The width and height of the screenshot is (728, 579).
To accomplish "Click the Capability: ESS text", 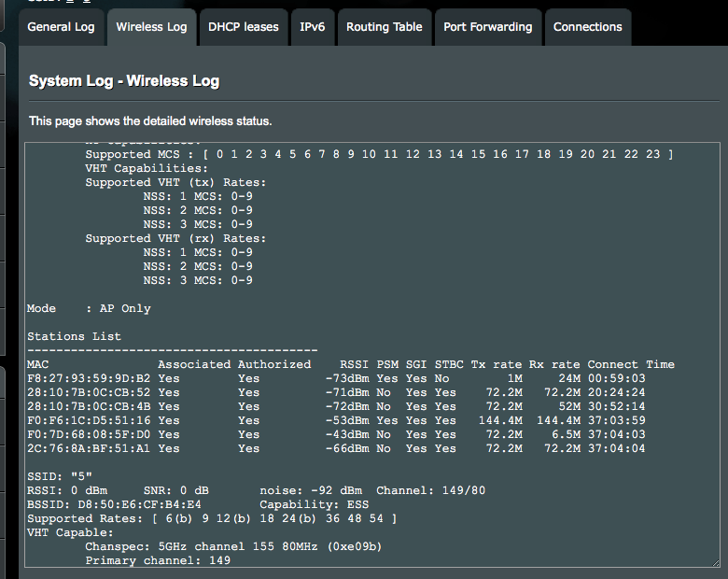I will [x=314, y=504].
